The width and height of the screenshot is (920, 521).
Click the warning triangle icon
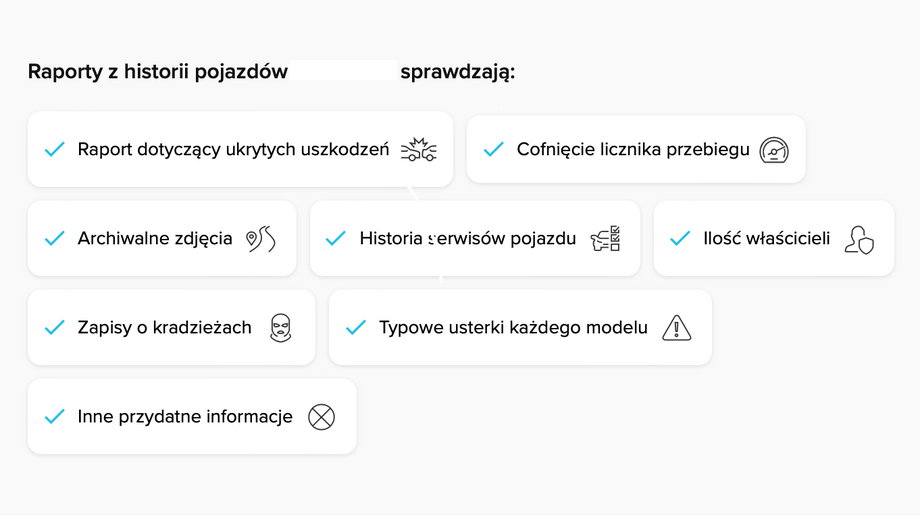(x=677, y=328)
